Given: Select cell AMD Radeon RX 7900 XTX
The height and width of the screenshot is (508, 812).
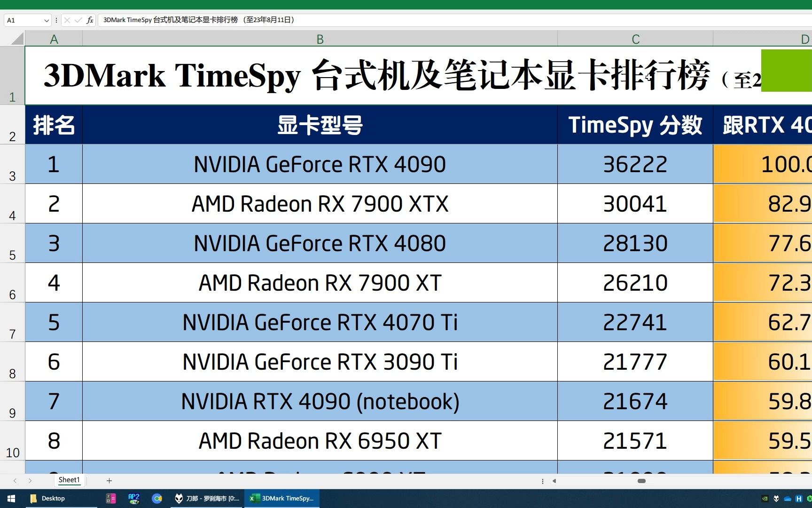Looking at the screenshot, I should tap(320, 204).
